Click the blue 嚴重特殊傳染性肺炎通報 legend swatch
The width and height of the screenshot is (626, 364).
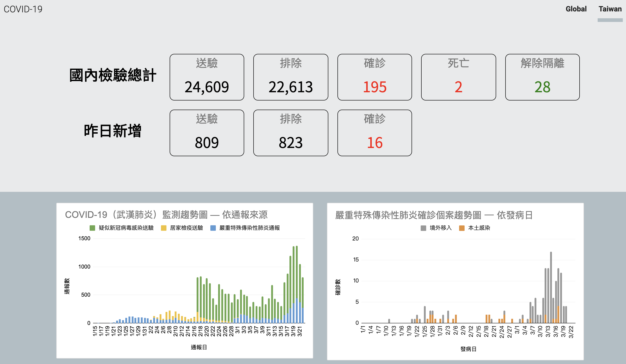(x=213, y=228)
